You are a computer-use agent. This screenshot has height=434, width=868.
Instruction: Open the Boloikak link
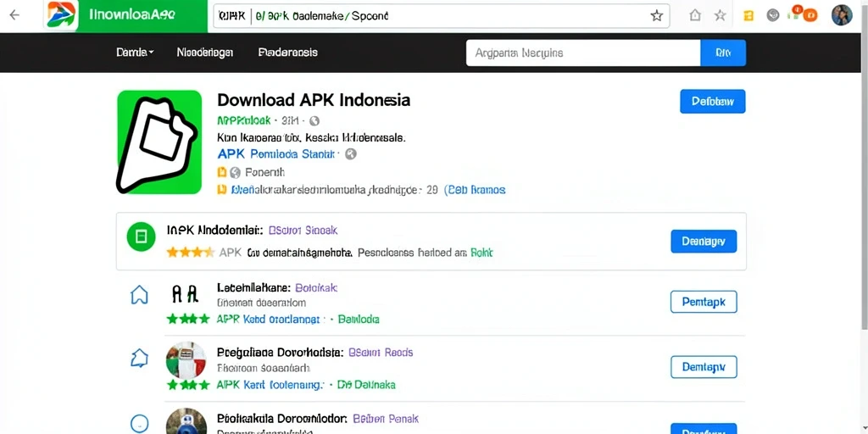pyautogui.click(x=316, y=288)
